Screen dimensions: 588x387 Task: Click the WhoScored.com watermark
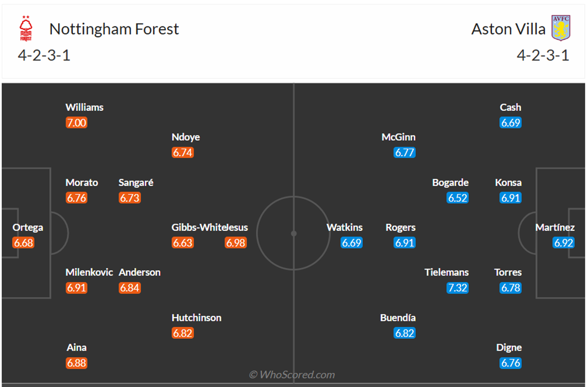(292, 375)
